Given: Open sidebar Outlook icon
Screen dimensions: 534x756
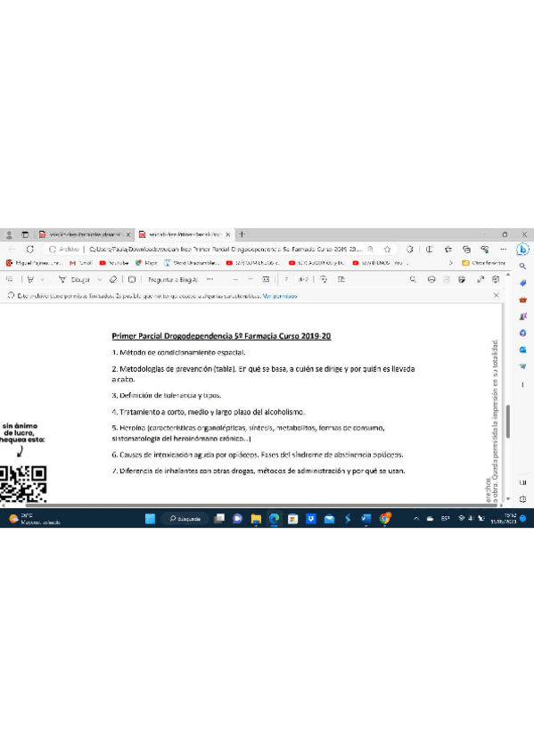Looking at the screenshot, I should tap(522, 349).
